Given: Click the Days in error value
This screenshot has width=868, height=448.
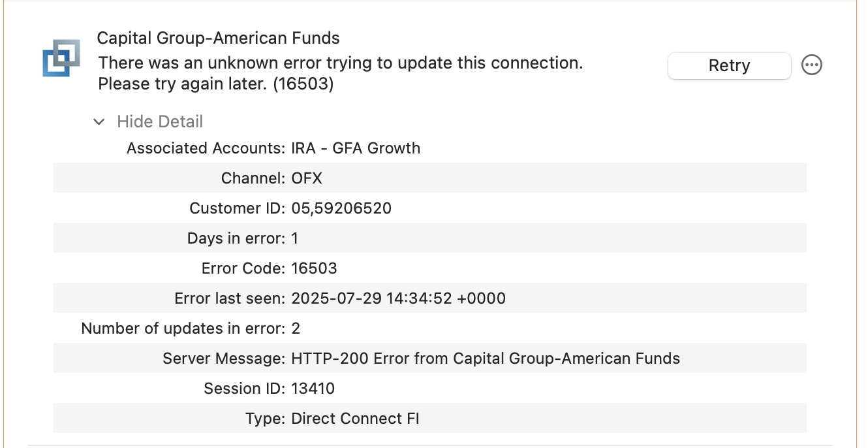Looking at the screenshot, I should click(295, 238).
